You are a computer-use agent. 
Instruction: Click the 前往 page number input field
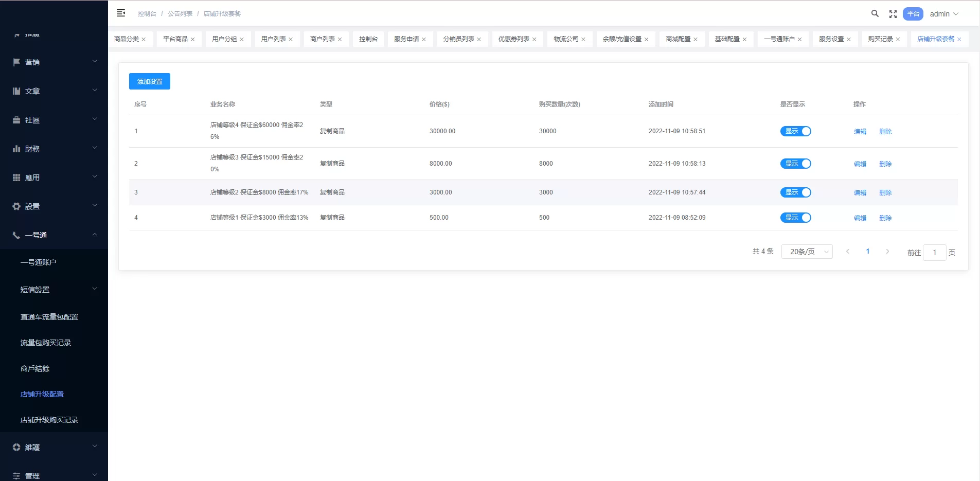point(935,253)
